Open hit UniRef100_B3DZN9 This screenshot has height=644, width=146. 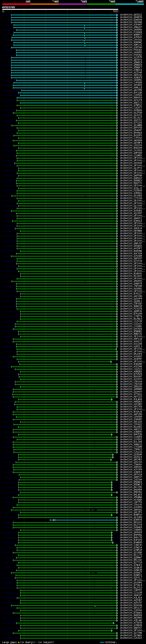131,364
